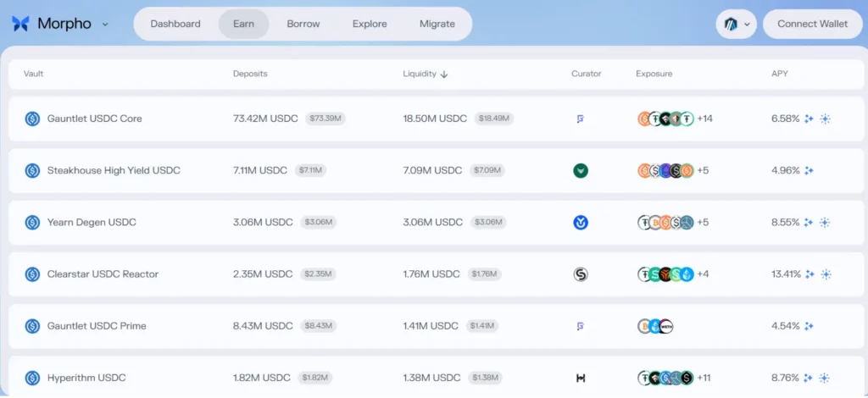The height and width of the screenshot is (398, 868).
Task: Open the network selector dropdown
Action: [x=735, y=25]
